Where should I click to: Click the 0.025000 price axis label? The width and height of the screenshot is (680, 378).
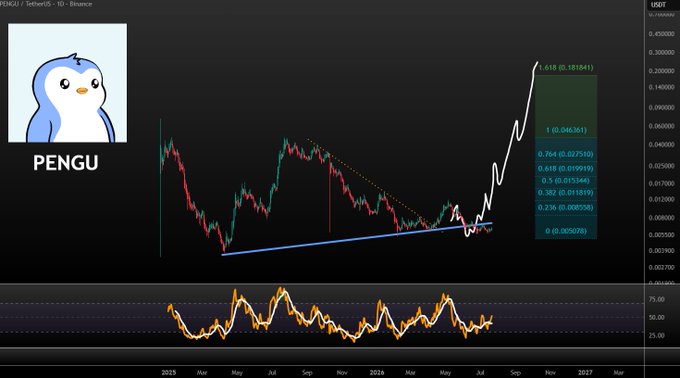[x=662, y=166]
